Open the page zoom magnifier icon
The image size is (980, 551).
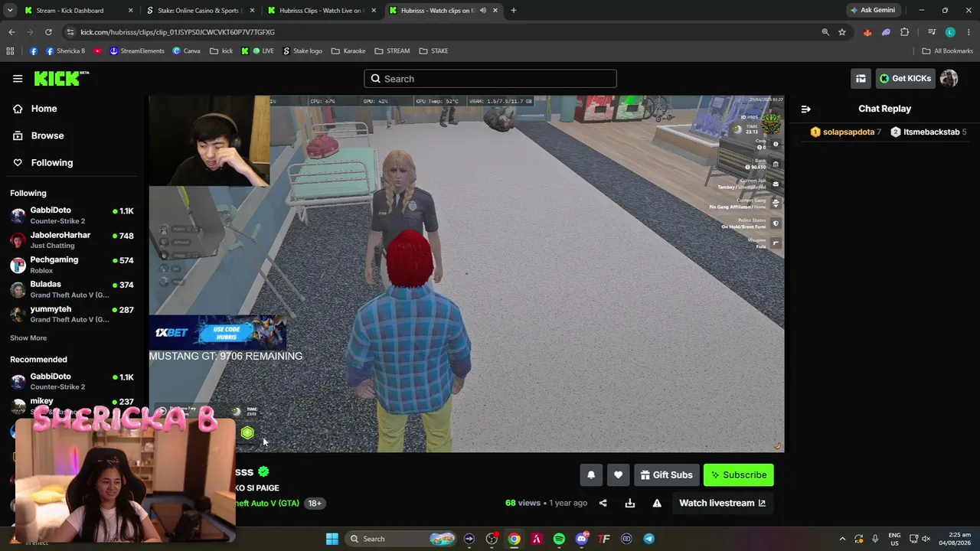click(x=825, y=32)
